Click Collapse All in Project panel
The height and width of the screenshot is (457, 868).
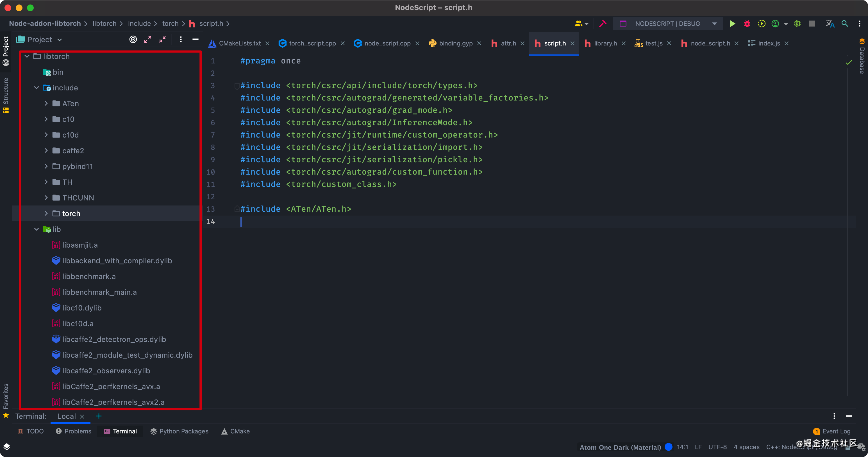click(162, 39)
